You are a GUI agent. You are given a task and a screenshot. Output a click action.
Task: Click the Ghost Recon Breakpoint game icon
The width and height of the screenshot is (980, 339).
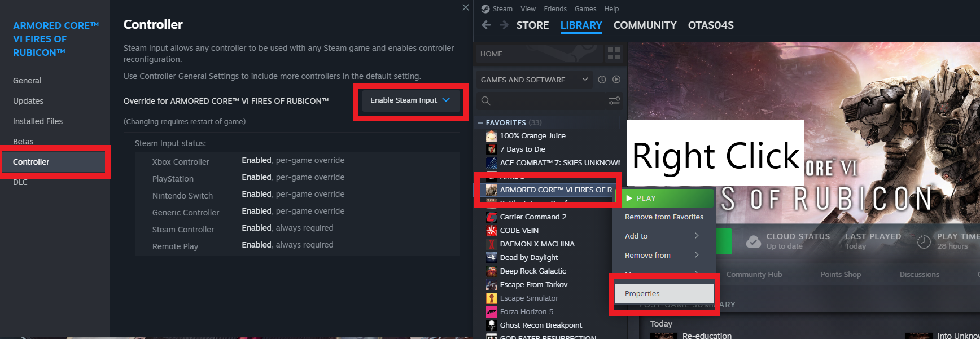point(492,325)
